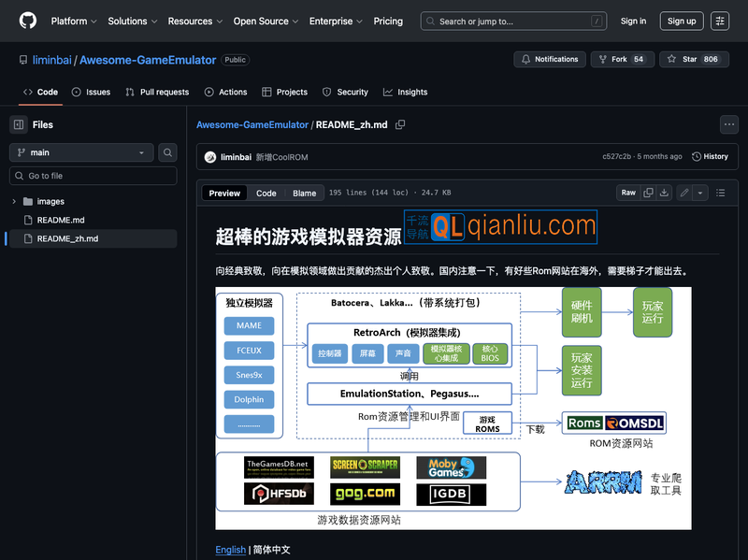Click the search files magnifier icon
The height and width of the screenshot is (560, 748).
(167, 152)
